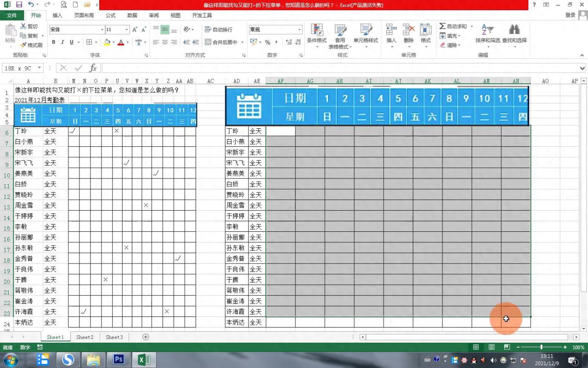The height and width of the screenshot is (368, 588).
Task: Toggle underline formatting
Action: tap(72, 42)
